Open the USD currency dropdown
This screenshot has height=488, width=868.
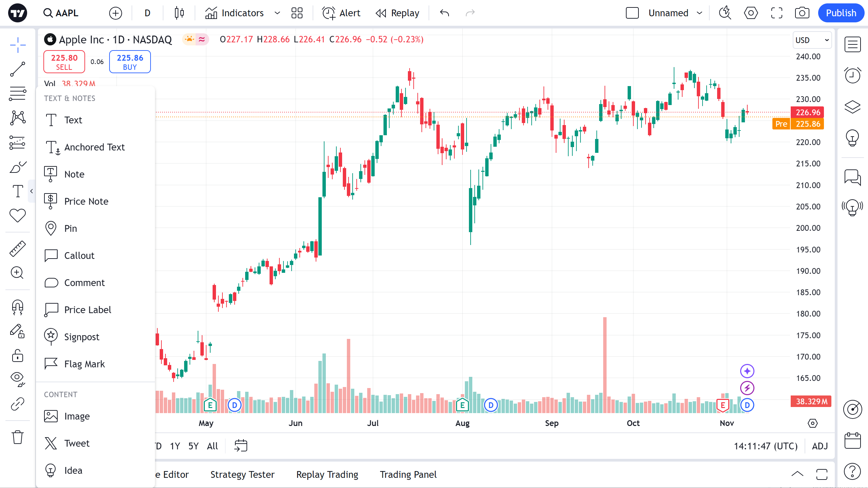(x=812, y=40)
